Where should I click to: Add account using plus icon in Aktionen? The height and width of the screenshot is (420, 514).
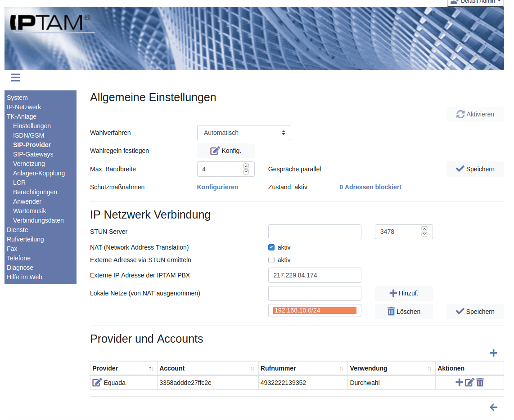point(459,382)
